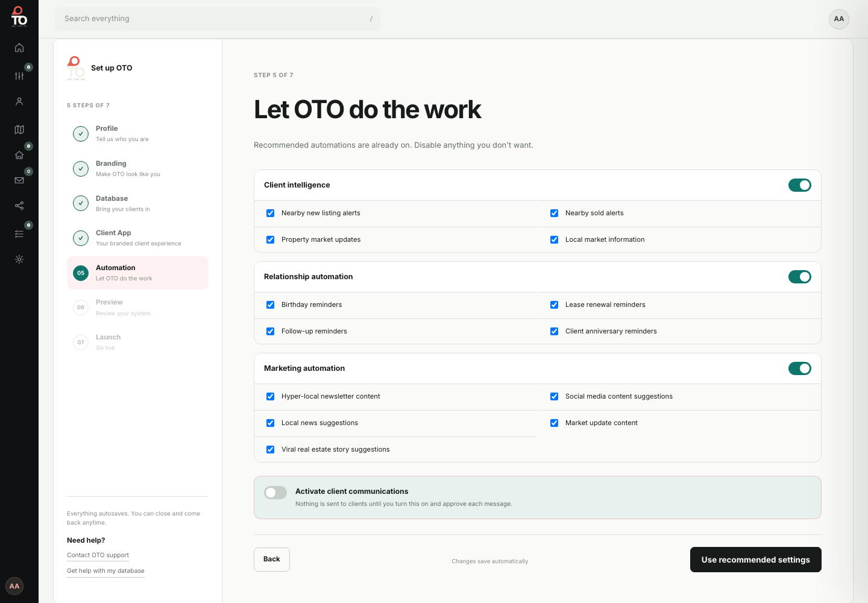Uncheck Market update content
The width and height of the screenshot is (868, 603).
555,423
